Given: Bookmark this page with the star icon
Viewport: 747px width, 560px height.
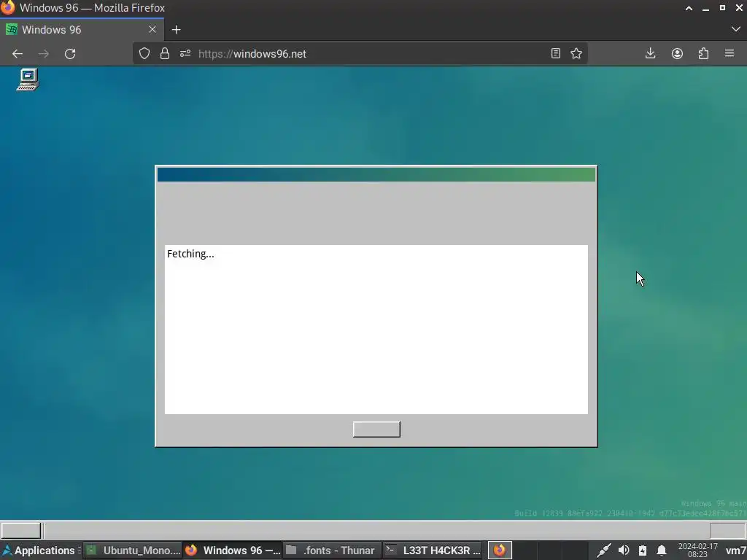Looking at the screenshot, I should pos(576,53).
